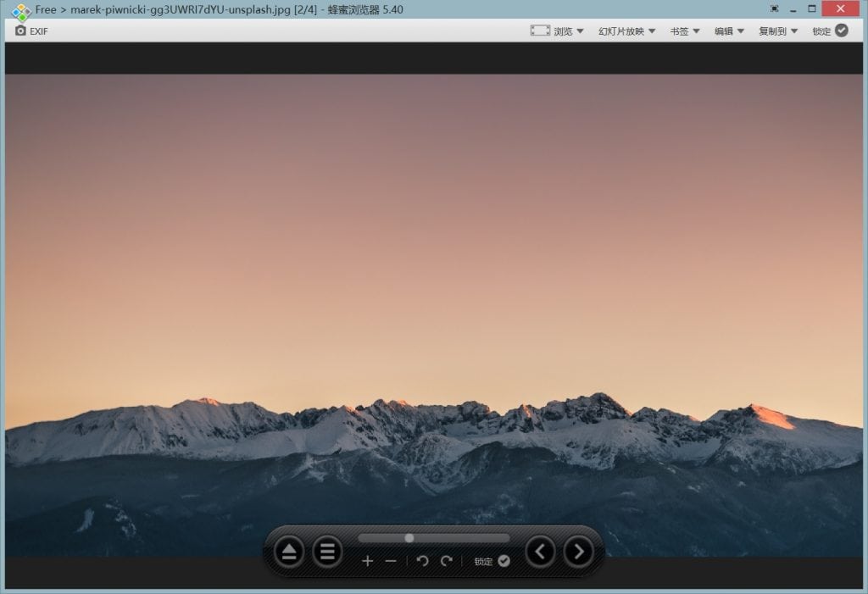Image resolution: width=868 pixels, height=594 pixels.
Task: Open the 幻灯片放映 dropdown
Action: [626, 31]
